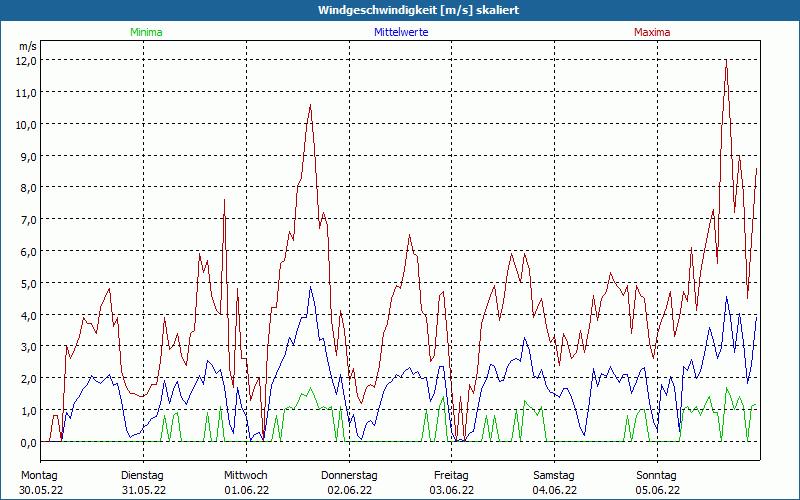Click the 'Sonntag' day label
This screenshot has height=500, width=800.
coord(657,476)
